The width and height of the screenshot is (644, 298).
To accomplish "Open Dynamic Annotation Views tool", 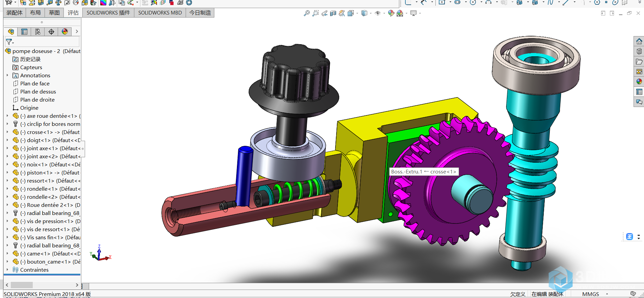I will point(342,13).
